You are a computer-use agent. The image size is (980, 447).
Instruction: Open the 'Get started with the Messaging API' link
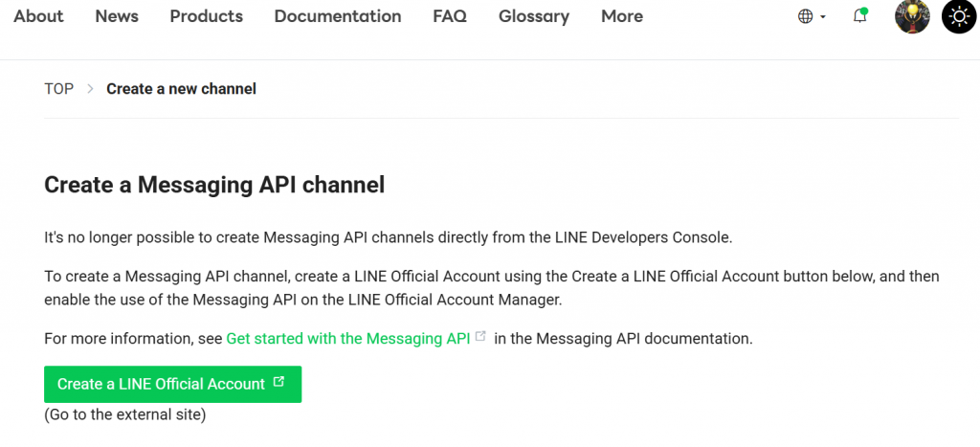348,338
